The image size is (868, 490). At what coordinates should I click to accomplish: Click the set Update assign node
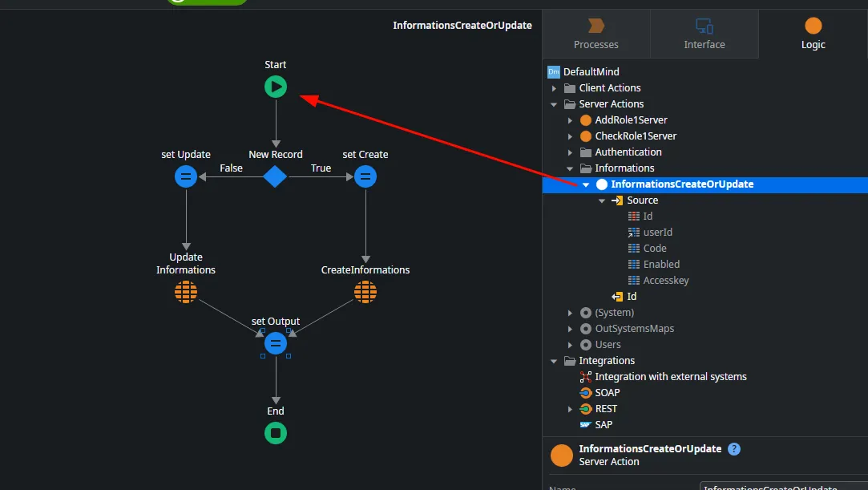(x=186, y=176)
